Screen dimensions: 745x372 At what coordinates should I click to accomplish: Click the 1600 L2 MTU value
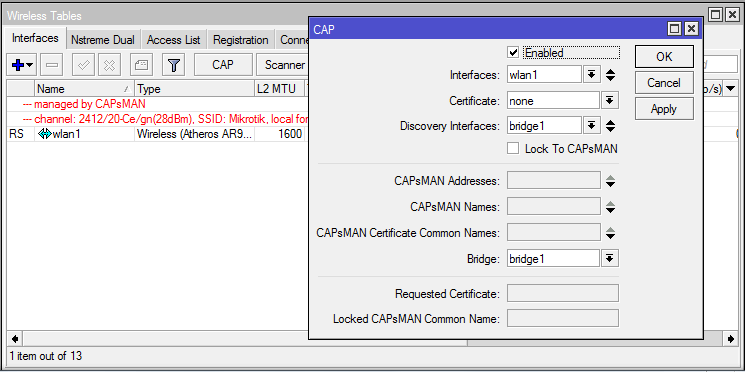(290, 134)
